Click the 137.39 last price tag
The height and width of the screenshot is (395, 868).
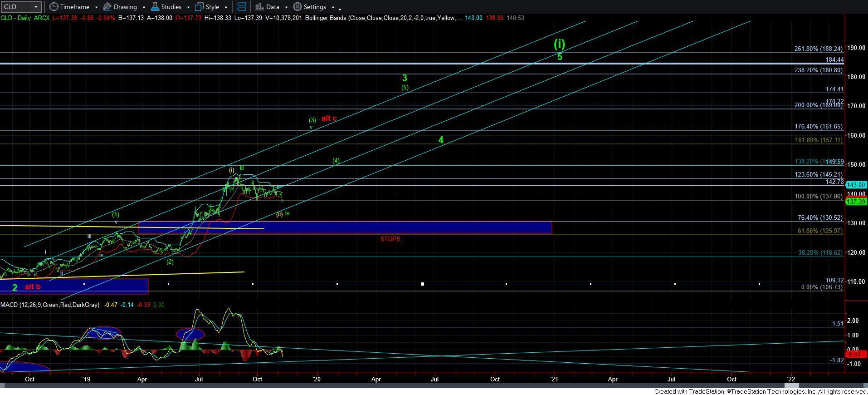pos(856,201)
